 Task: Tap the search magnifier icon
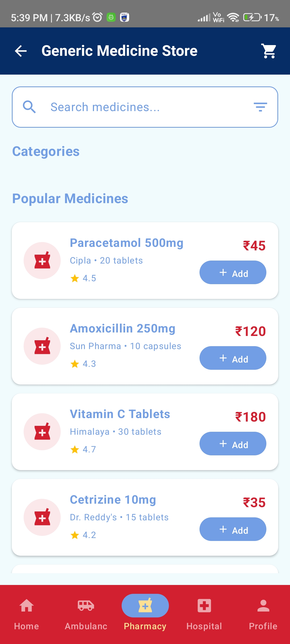click(29, 107)
